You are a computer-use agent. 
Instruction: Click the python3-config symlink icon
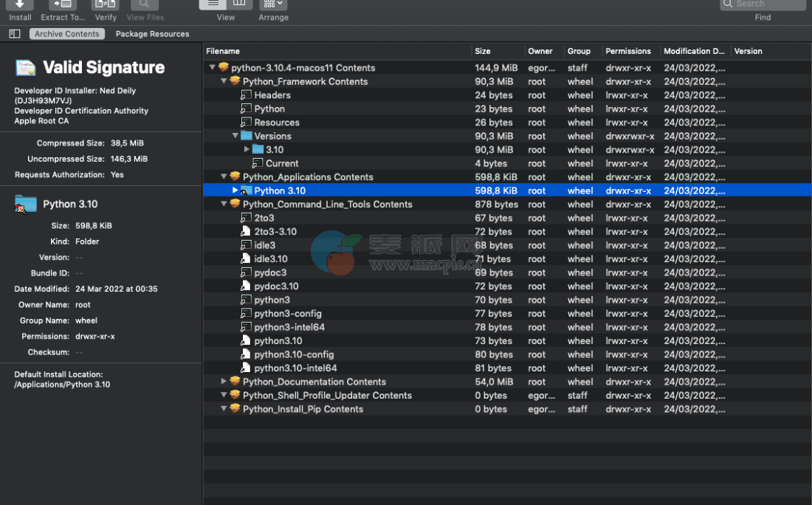click(246, 313)
